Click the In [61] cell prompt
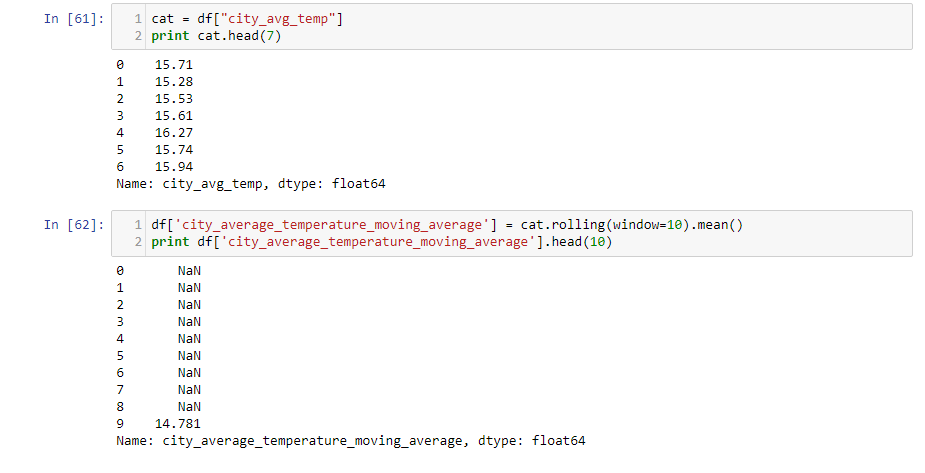Screen dimensions: 925x473 (x=74, y=19)
